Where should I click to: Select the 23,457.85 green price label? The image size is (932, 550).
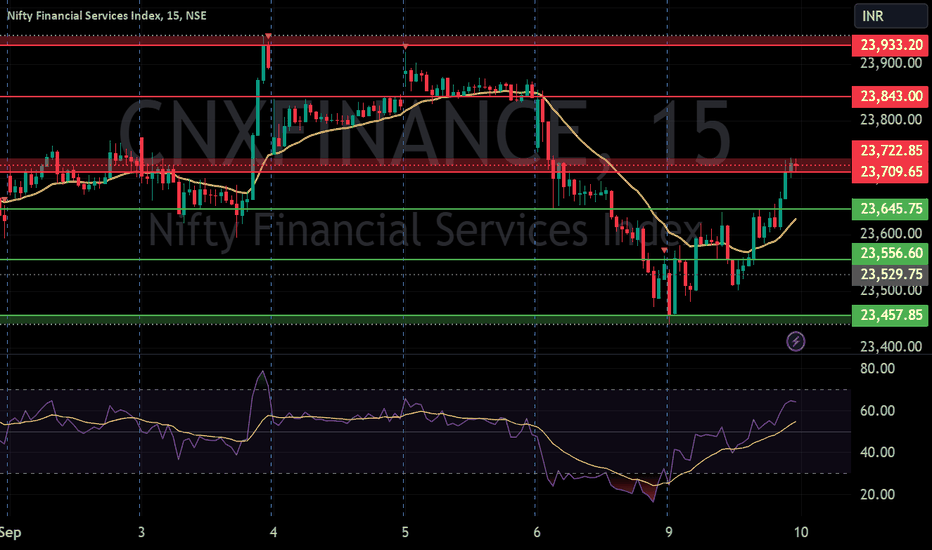(x=890, y=315)
